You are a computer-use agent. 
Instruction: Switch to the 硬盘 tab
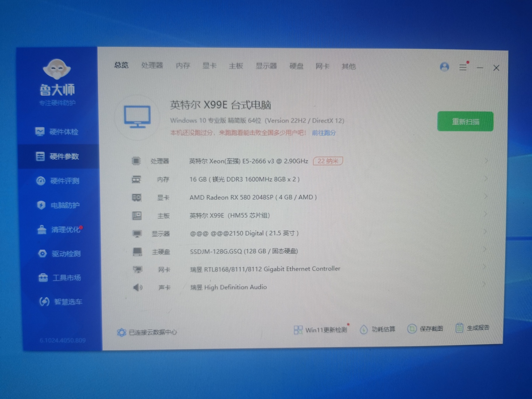tap(296, 66)
